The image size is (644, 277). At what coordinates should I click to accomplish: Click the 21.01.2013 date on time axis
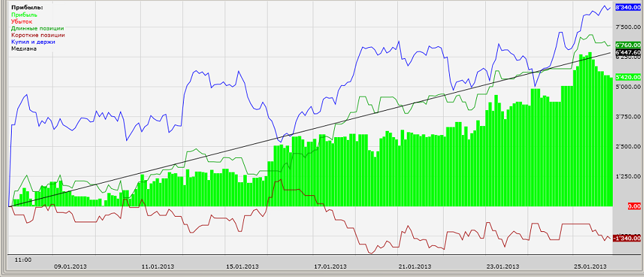(x=415, y=267)
